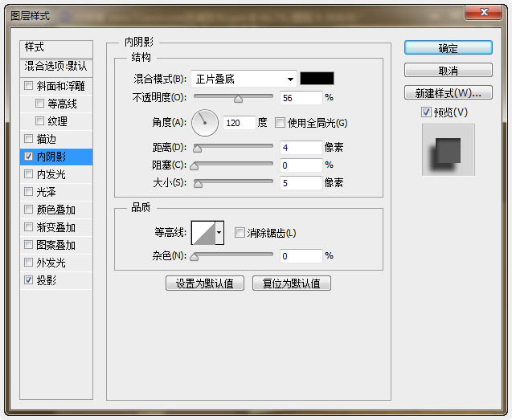This screenshot has height=420, width=512.
Task: Enable 使用全局光 checkbox
Action: (280, 123)
